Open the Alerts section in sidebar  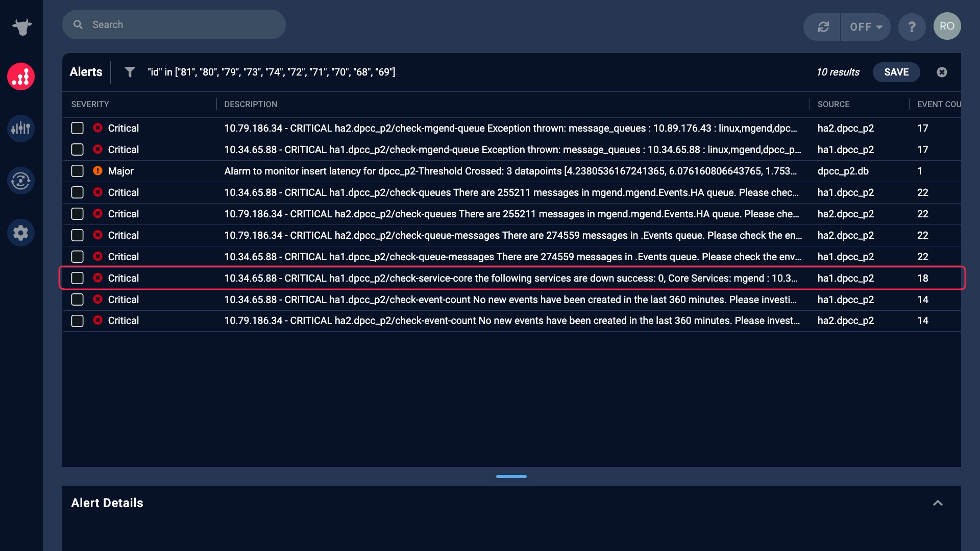pos(21,77)
